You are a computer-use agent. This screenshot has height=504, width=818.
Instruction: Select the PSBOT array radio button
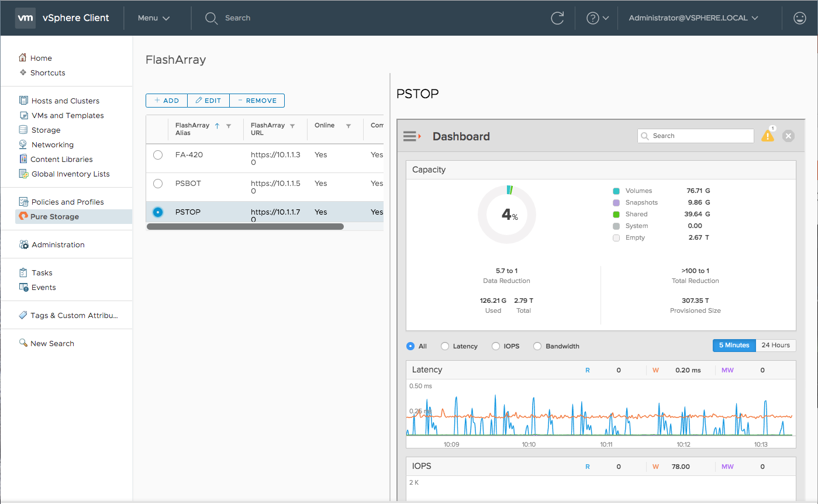(x=157, y=183)
